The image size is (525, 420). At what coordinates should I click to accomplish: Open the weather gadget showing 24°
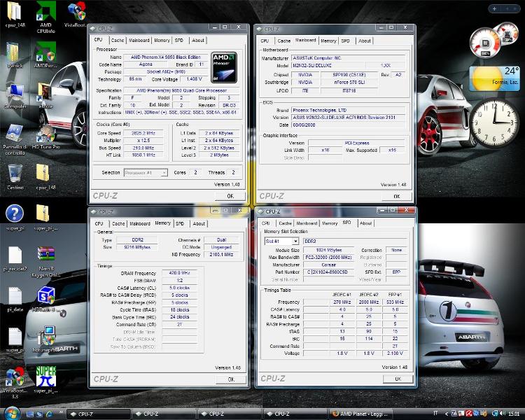[x=494, y=78]
